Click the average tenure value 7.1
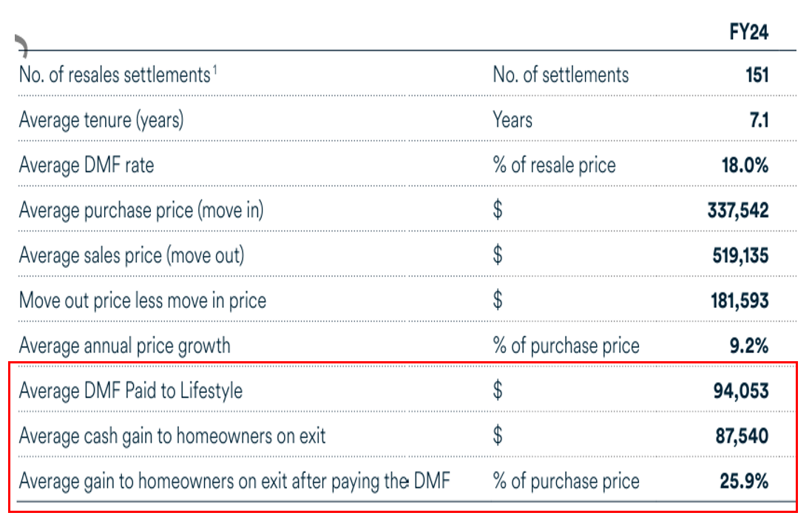The image size is (812, 527). [x=759, y=120]
